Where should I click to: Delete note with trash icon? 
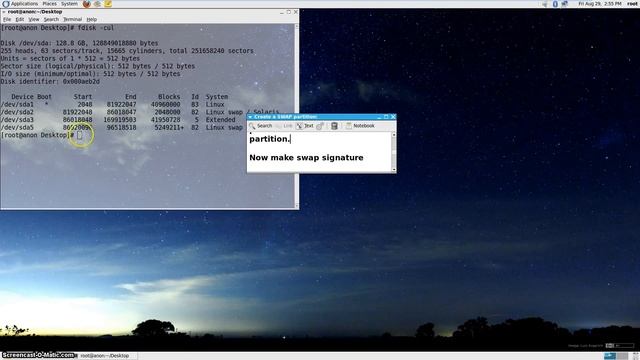click(x=334, y=126)
